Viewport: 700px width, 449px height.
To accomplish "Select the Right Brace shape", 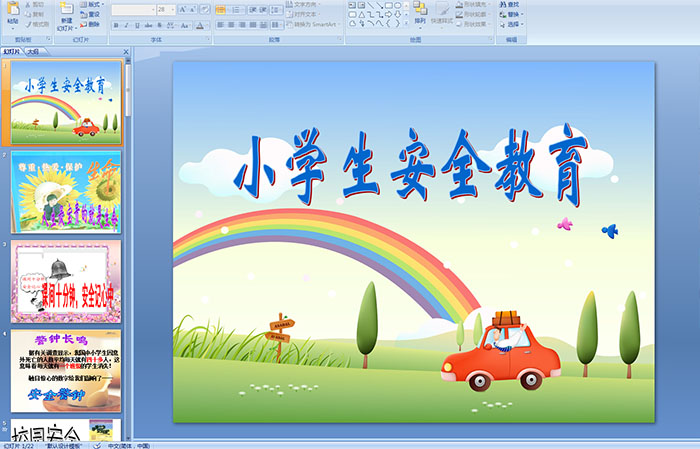I will pyautogui.click(x=397, y=24).
